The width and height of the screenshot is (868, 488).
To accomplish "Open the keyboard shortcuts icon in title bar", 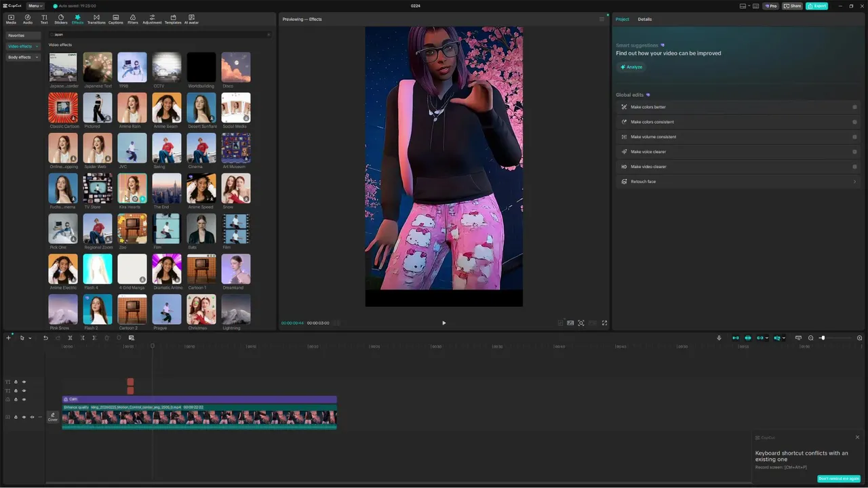I will click(x=755, y=5).
